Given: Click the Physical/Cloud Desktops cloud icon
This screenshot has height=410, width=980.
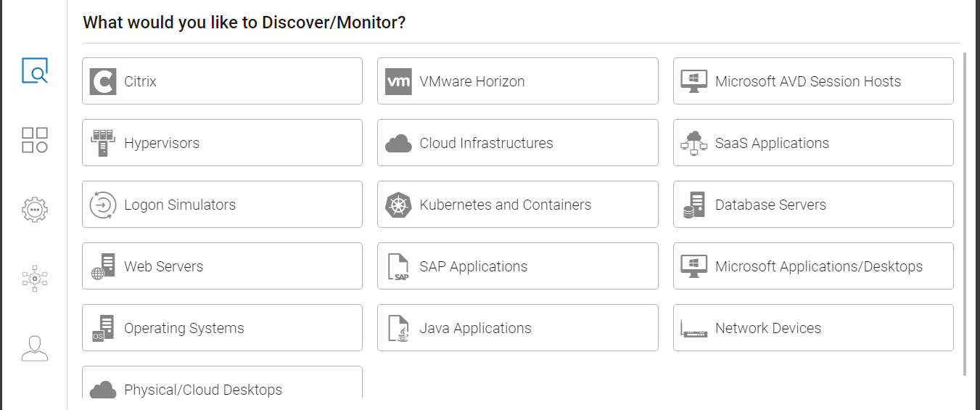Looking at the screenshot, I should click(x=103, y=390).
